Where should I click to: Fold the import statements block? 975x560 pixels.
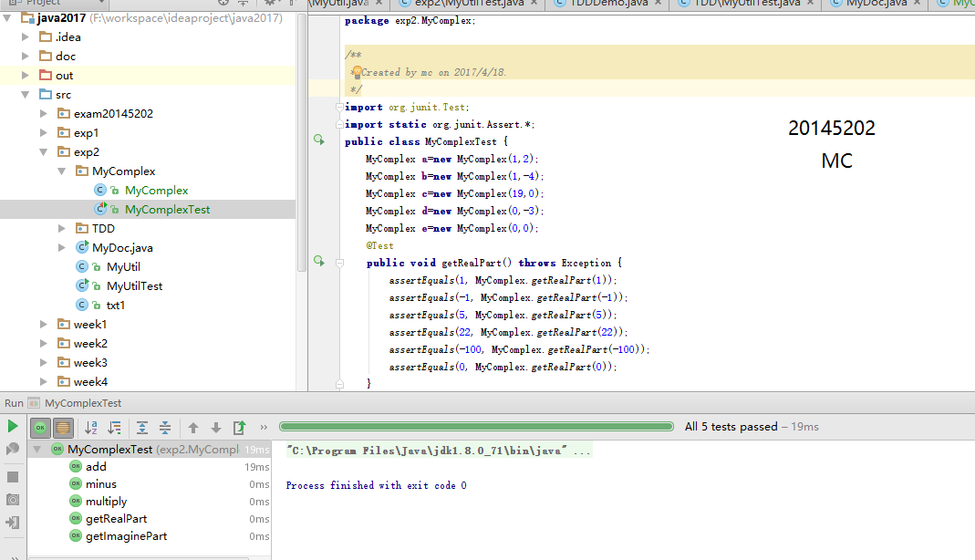339,107
